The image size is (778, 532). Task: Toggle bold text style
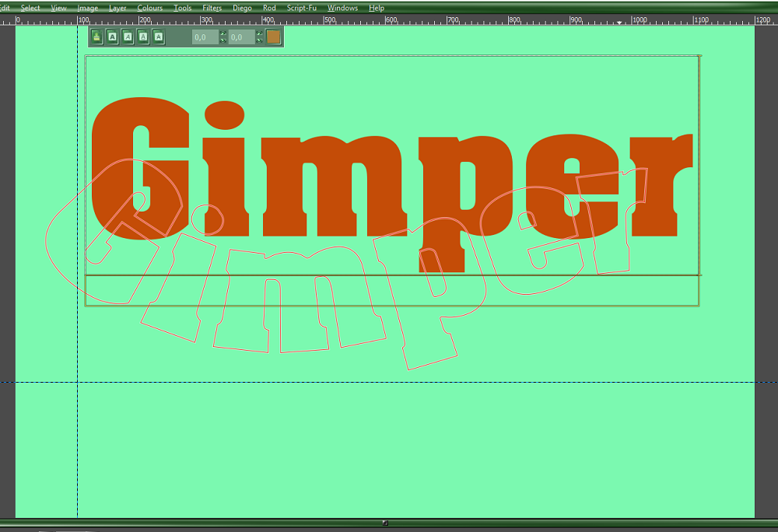coord(113,37)
